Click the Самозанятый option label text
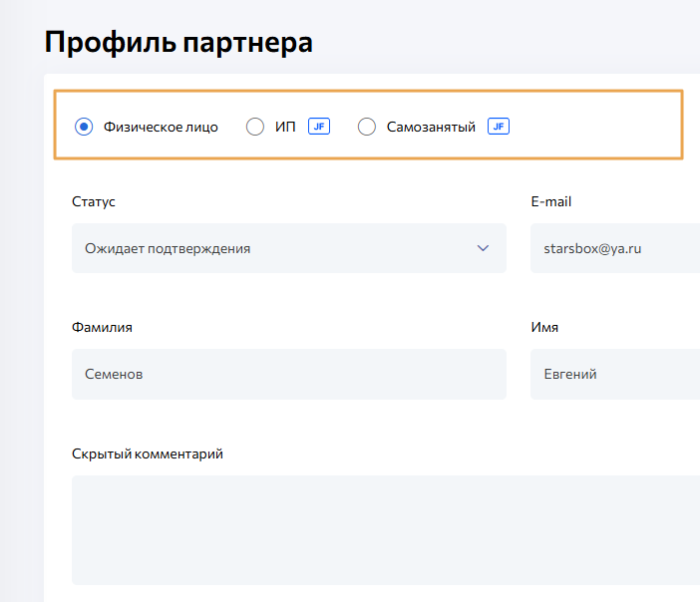700x602 pixels. pos(431,127)
